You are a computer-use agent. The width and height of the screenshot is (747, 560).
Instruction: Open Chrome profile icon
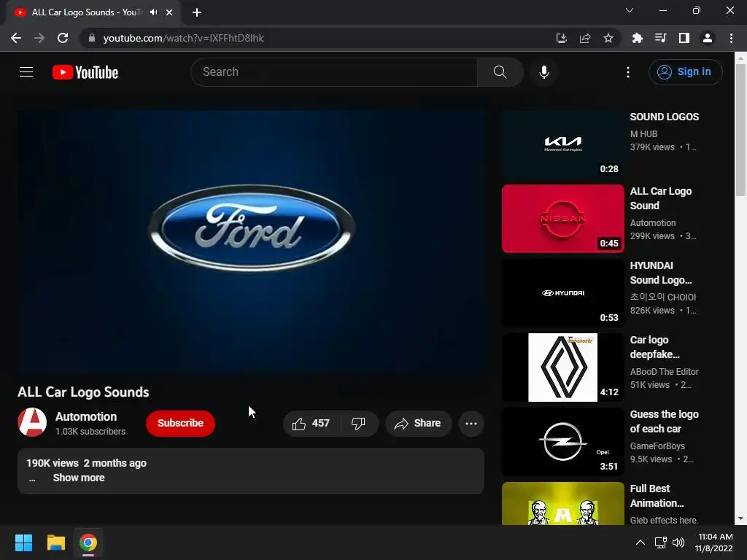[708, 38]
